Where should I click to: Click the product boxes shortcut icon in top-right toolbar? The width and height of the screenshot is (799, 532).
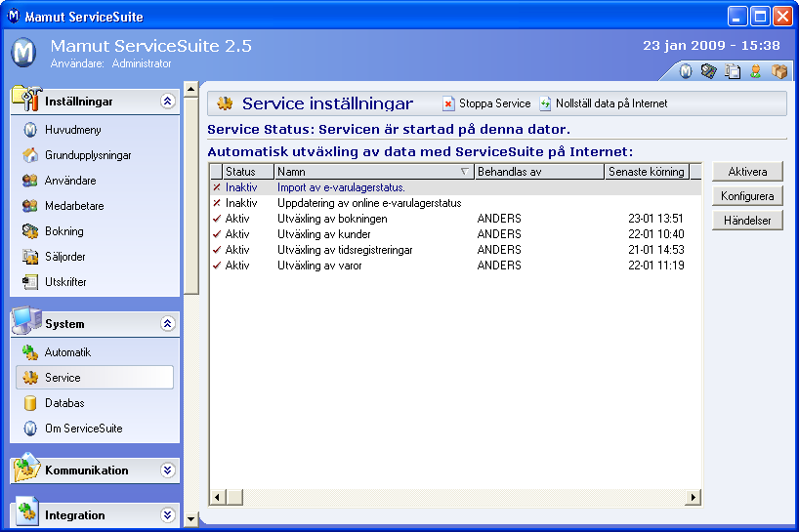coord(779,71)
